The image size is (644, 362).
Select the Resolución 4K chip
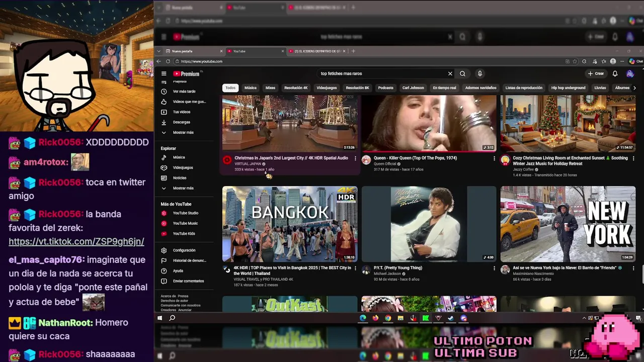pyautogui.click(x=296, y=88)
